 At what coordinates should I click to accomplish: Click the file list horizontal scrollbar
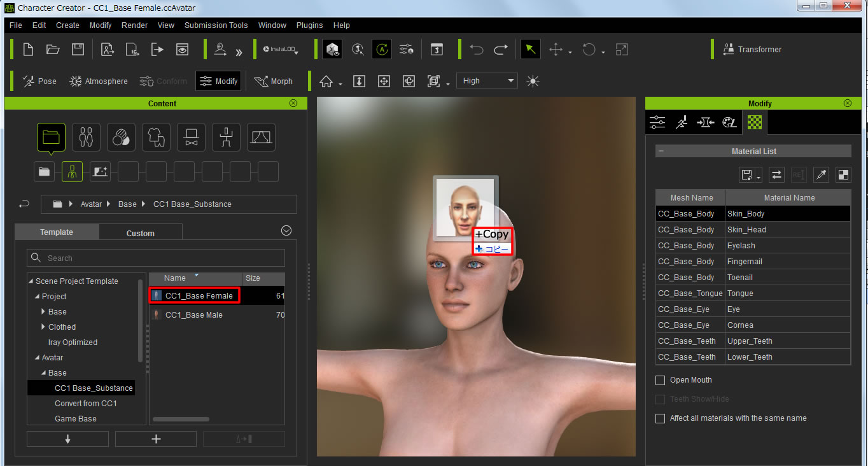click(x=181, y=419)
